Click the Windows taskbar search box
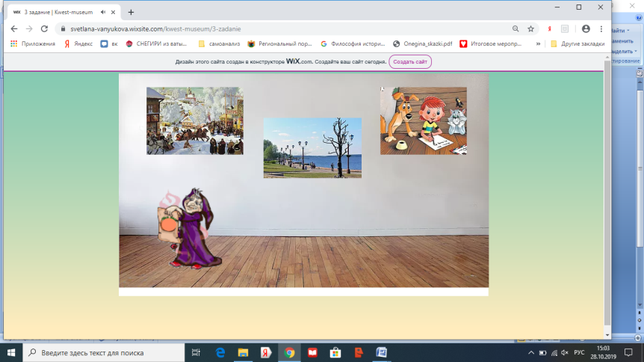The height and width of the screenshot is (362, 644). click(x=104, y=352)
